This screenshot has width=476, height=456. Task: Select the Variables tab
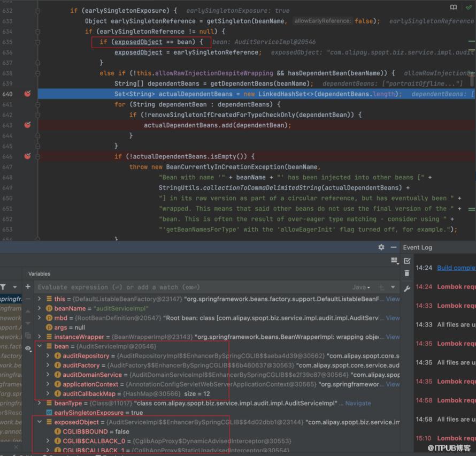39,273
